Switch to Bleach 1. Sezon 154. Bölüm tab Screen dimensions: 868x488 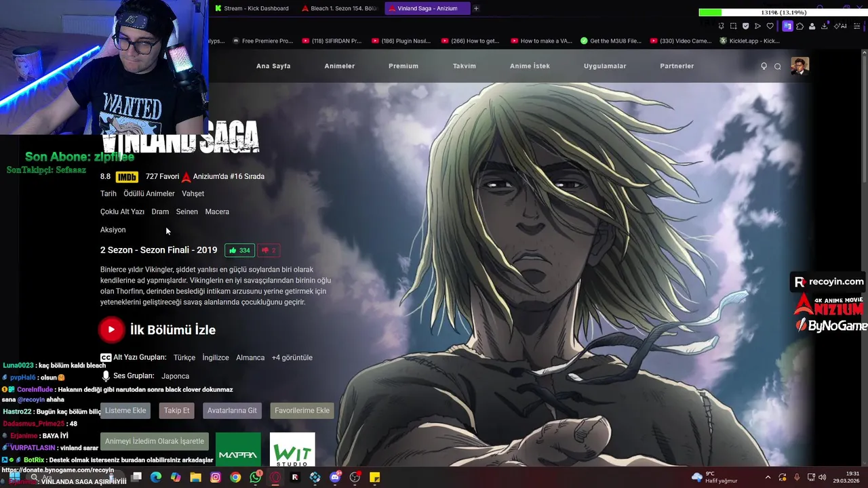[x=340, y=8]
